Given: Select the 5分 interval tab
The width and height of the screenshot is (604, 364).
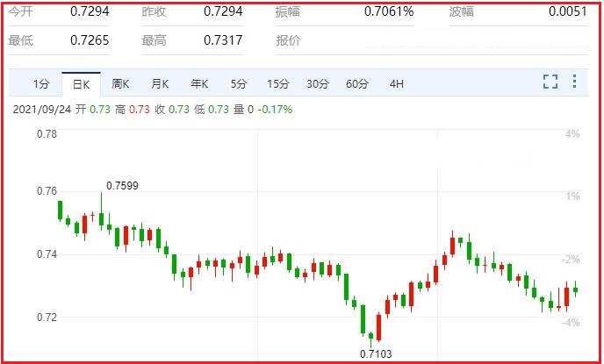Looking at the screenshot, I should click(x=239, y=84).
